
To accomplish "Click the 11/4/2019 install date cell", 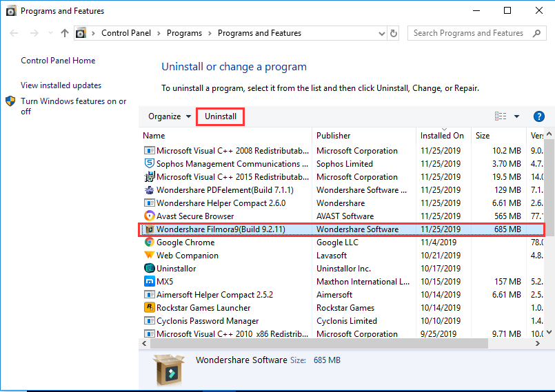I will (438, 243).
